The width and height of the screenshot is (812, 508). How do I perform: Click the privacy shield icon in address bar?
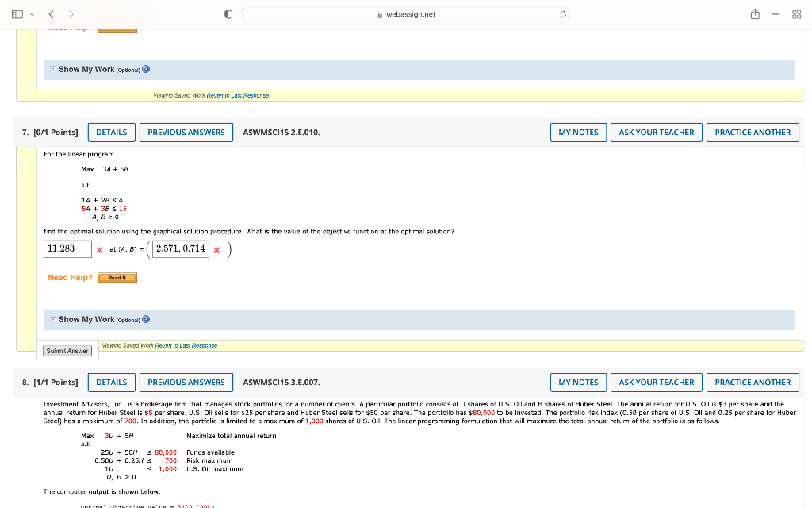pos(228,13)
